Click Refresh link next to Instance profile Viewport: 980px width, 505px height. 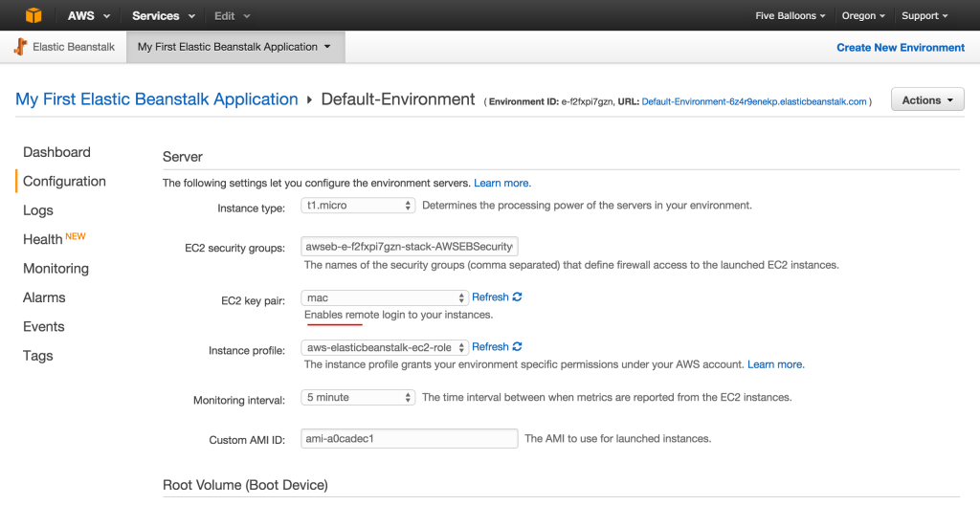[x=490, y=347]
